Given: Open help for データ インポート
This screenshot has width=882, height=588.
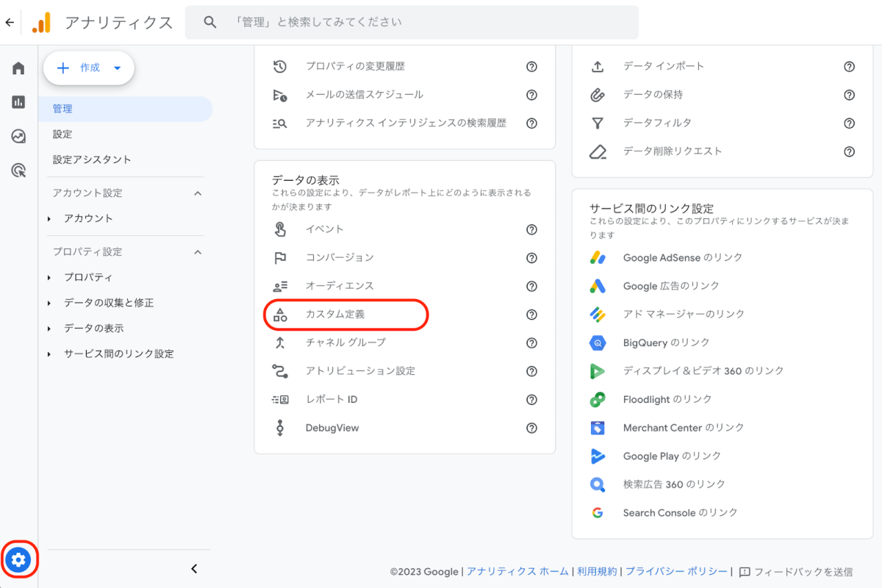Looking at the screenshot, I should pos(849,66).
